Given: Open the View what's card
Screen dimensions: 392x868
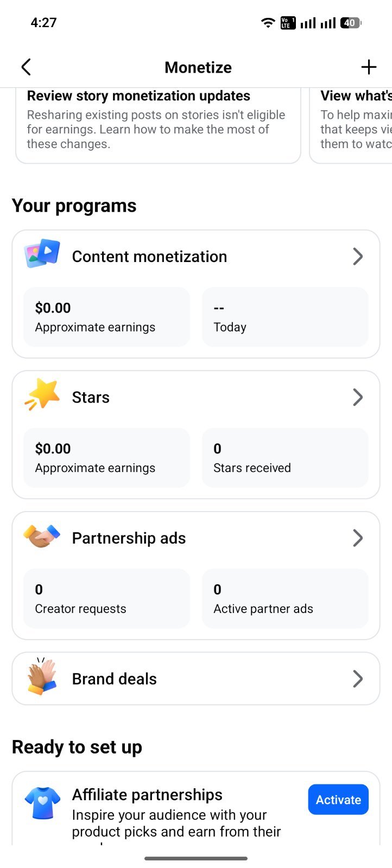Looking at the screenshot, I should coord(351,125).
